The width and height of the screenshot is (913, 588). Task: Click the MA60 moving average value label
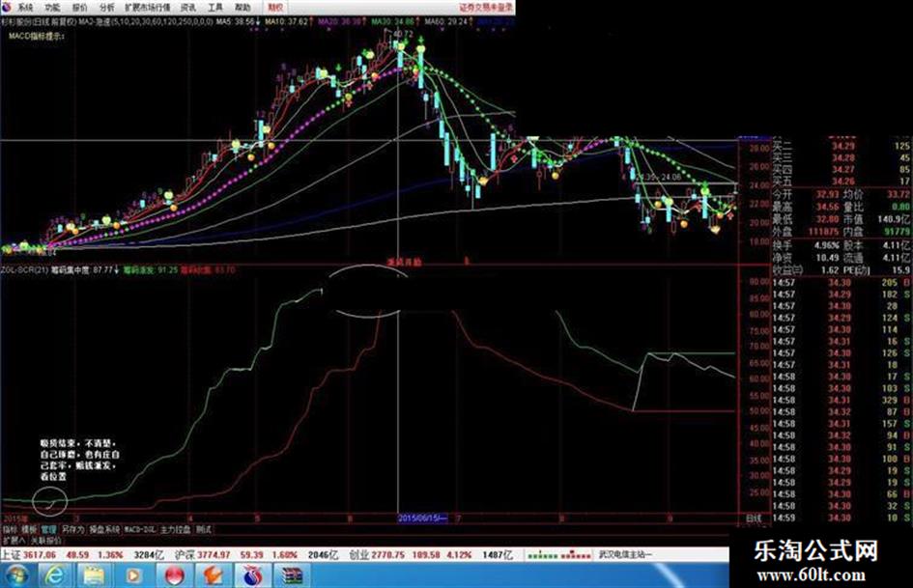point(446,21)
